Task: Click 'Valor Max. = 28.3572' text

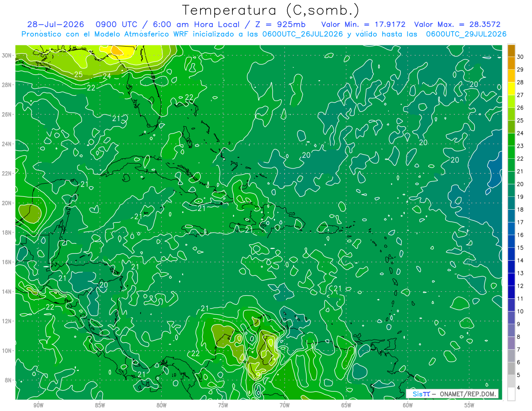Action: (x=457, y=24)
